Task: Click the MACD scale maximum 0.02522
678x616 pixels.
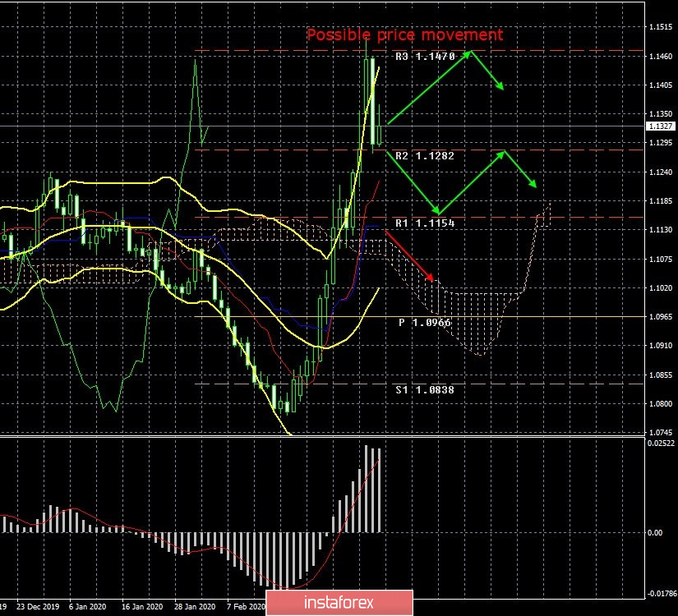Action: (661, 443)
